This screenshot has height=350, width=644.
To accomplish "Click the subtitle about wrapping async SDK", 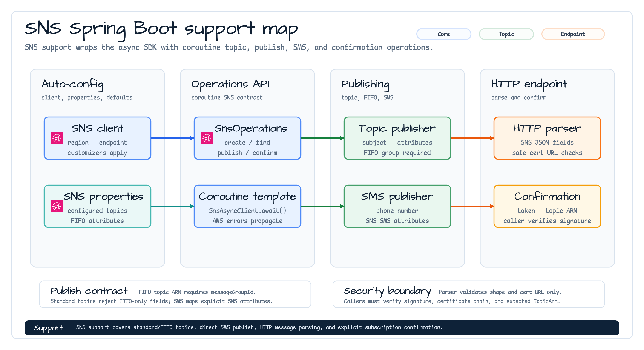I will point(229,48).
